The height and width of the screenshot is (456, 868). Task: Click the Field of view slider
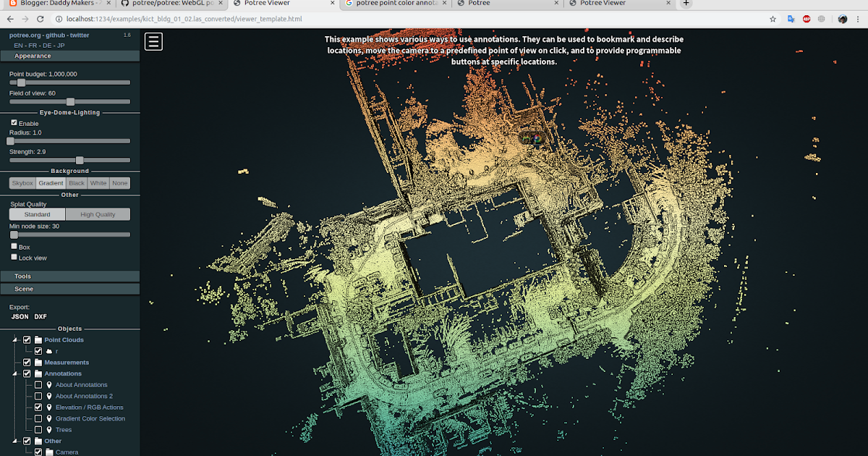(69, 102)
